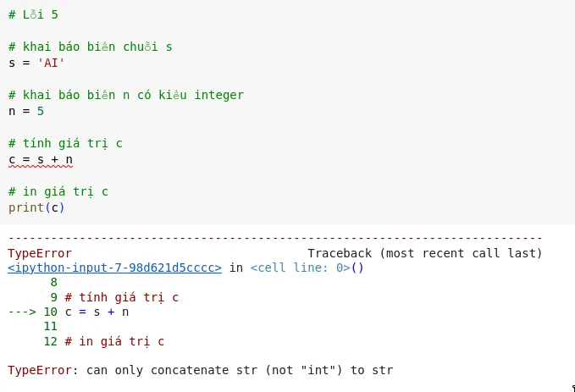Place cursor in "# khai báo biến chuỗi s" comment
This screenshot has height=392, width=575.
(x=90, y=47)
